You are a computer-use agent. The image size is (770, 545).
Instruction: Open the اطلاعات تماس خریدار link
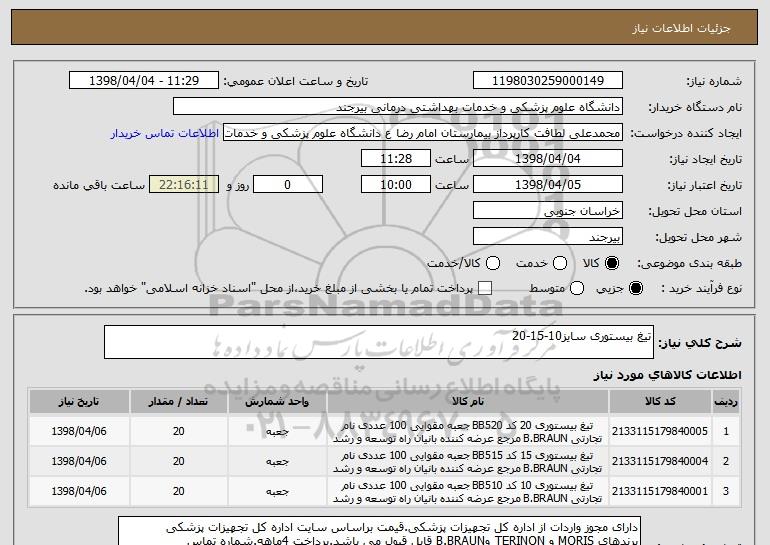tap(165, 133)
